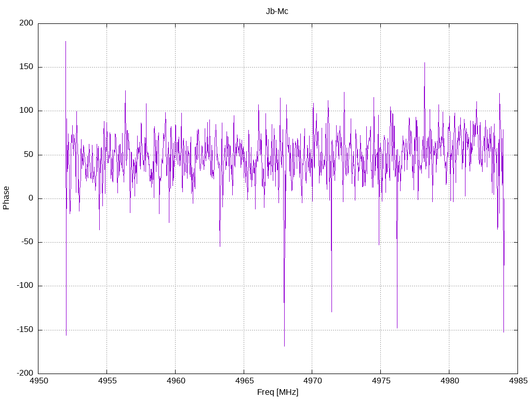Click the 150 y-axis tick label
The image size is (532, 399).
pyautogui.click(x=26, y=67)
